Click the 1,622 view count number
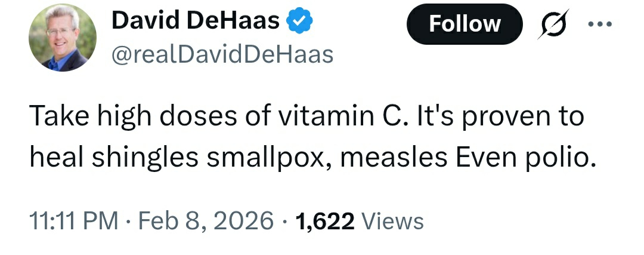 coord(325,221)
